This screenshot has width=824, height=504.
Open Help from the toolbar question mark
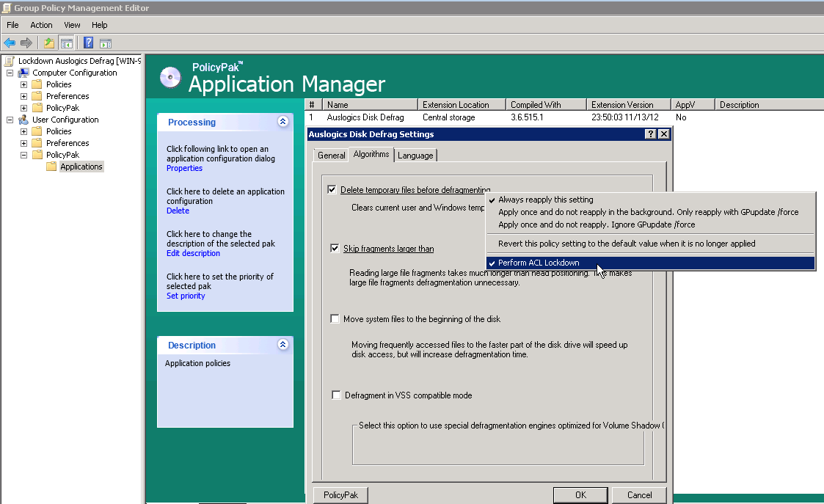tap(88, 43)
